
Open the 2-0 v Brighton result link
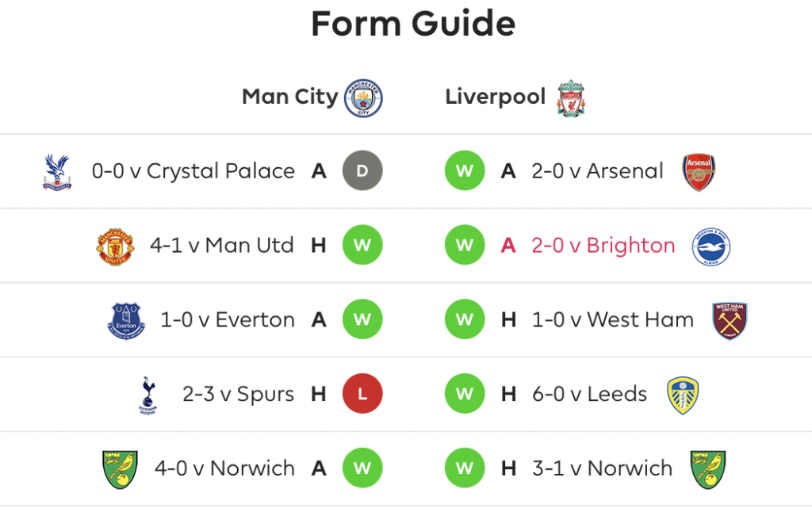coord(603,245)
